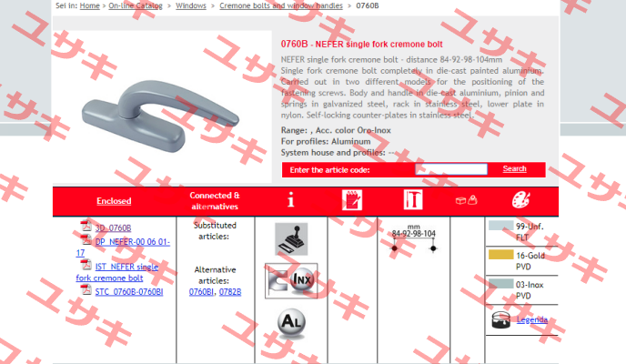
Task: Open the STC_0760B-0760BI link
Action: 129,292
